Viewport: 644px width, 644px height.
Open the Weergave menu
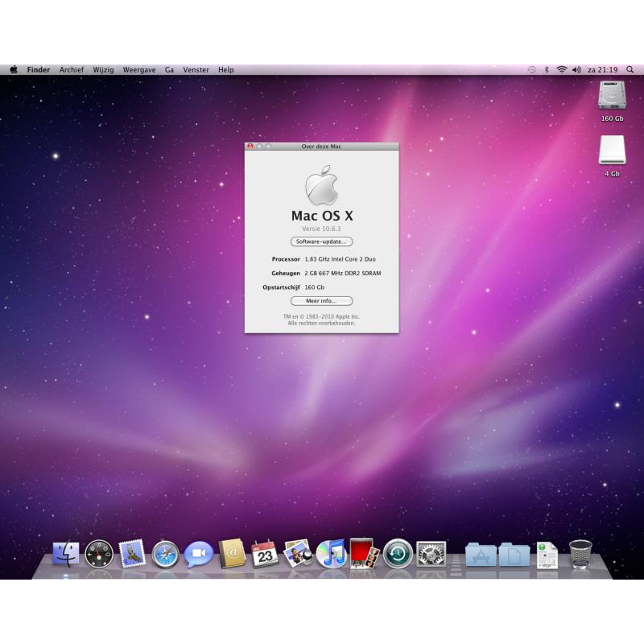coord(139,70)
